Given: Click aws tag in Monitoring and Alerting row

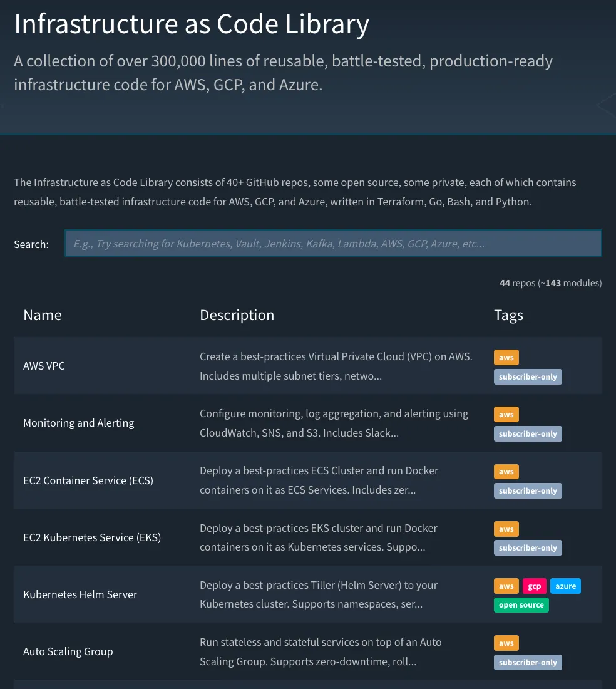Looking at the screenshot, I should [x=506, y=415].
